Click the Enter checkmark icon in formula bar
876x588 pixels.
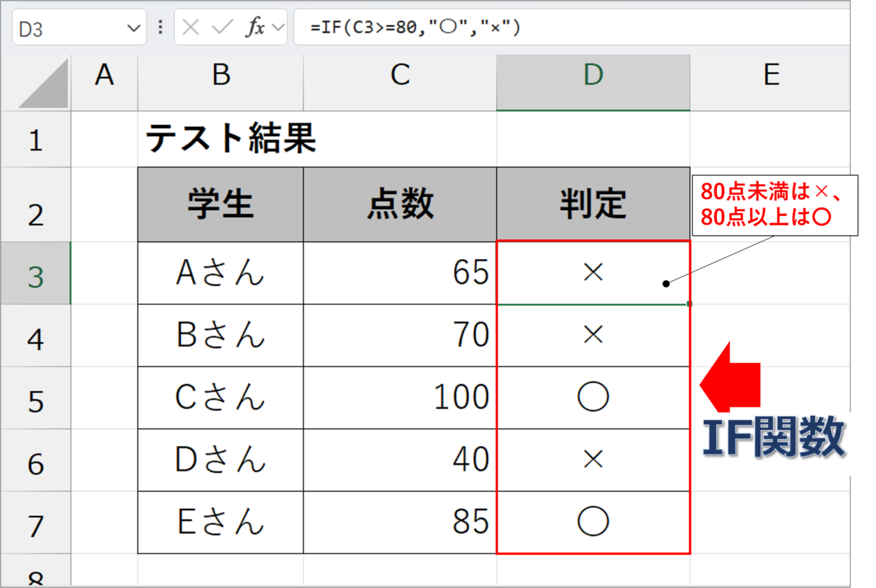[222, 28]
